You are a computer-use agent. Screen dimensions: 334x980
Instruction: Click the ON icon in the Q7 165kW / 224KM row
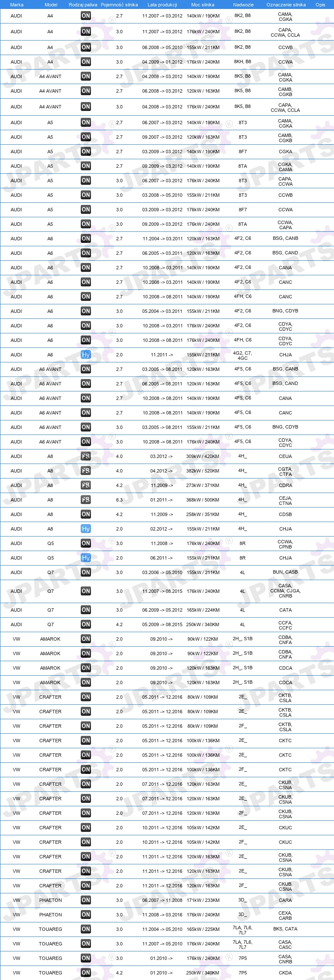[x=86, y=610]
